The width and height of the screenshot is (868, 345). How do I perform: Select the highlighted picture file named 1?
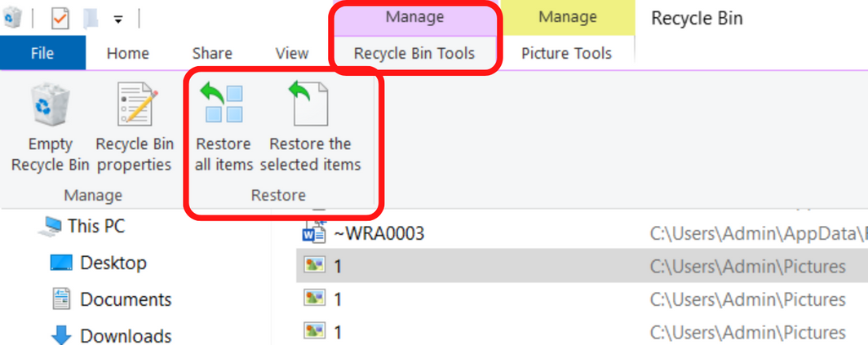tap(582, 266)
